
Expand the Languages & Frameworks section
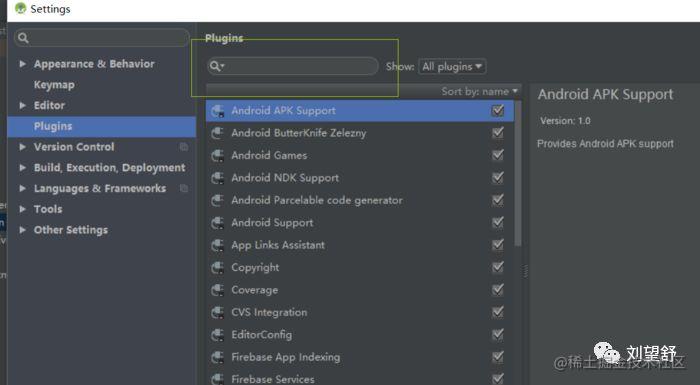[22, 188]
